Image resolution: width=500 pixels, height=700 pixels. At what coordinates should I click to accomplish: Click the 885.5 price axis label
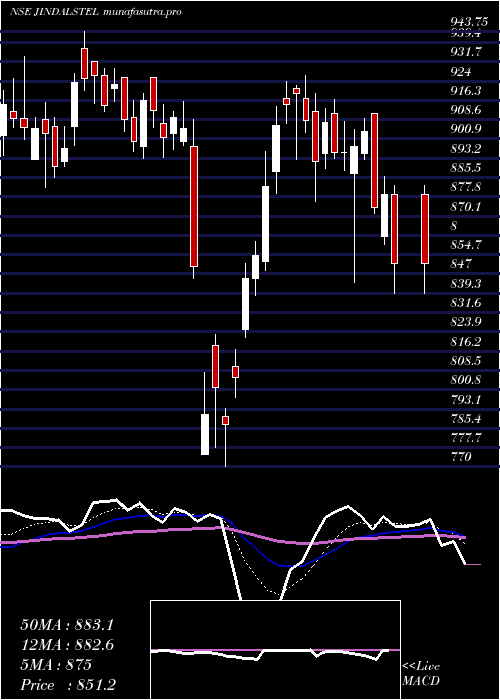click(x=467, y=168)
